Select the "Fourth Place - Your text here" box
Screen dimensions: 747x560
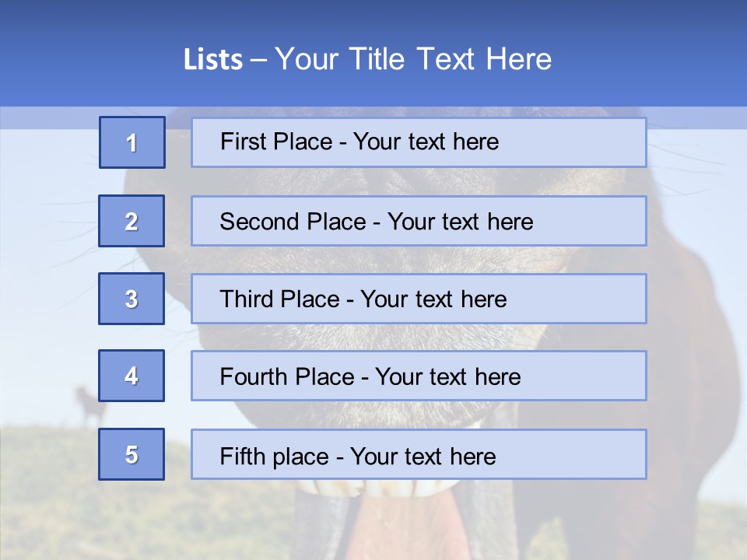(419, 376)
